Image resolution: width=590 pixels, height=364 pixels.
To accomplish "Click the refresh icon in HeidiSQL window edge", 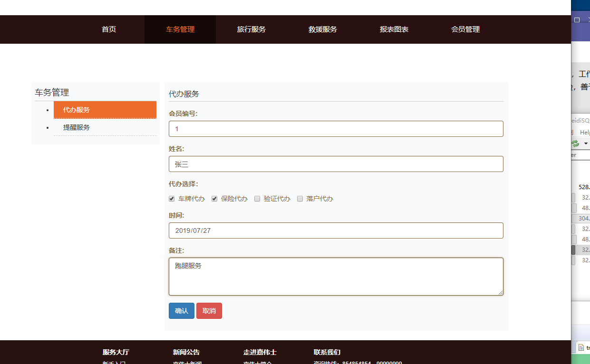I will (575, 143).
